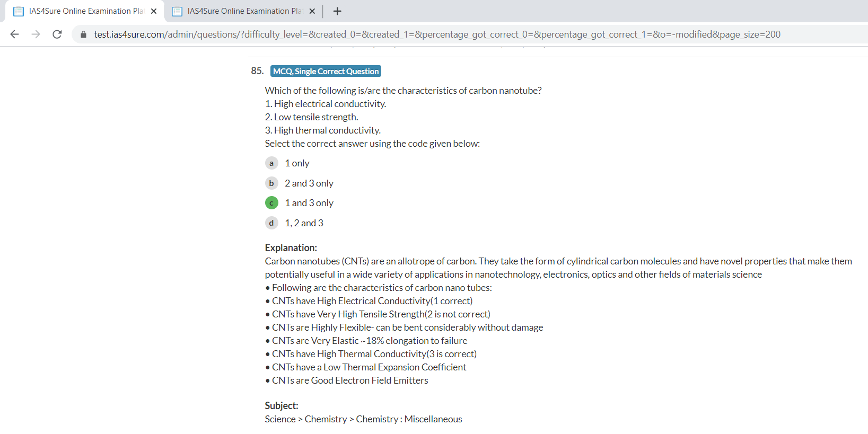Select option a circle

[x=271, y=163]
